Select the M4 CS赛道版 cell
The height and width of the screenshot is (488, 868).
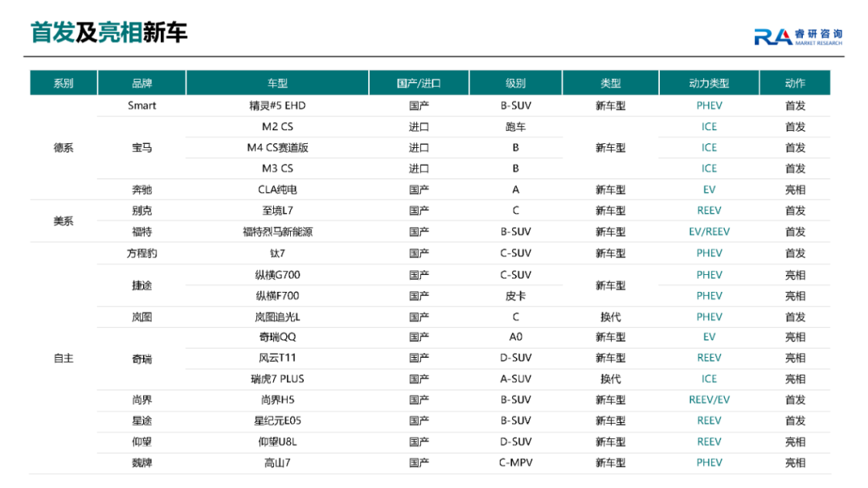(x=277, y=147)
